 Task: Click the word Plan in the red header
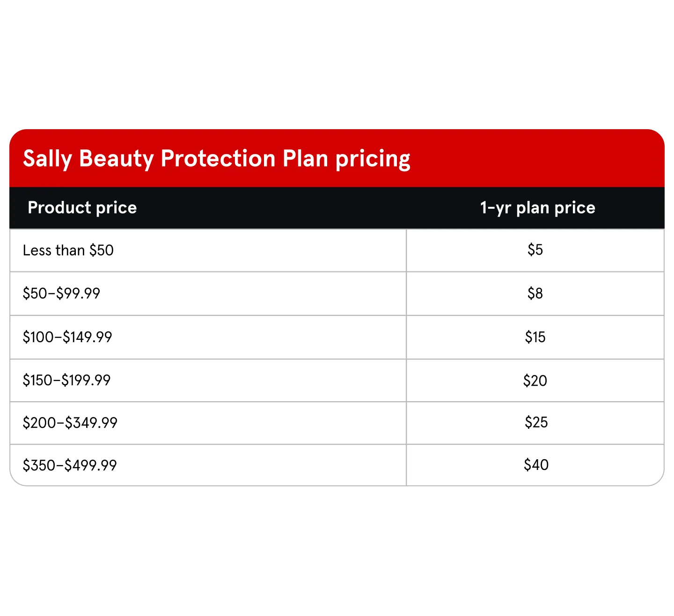(306, 158)
